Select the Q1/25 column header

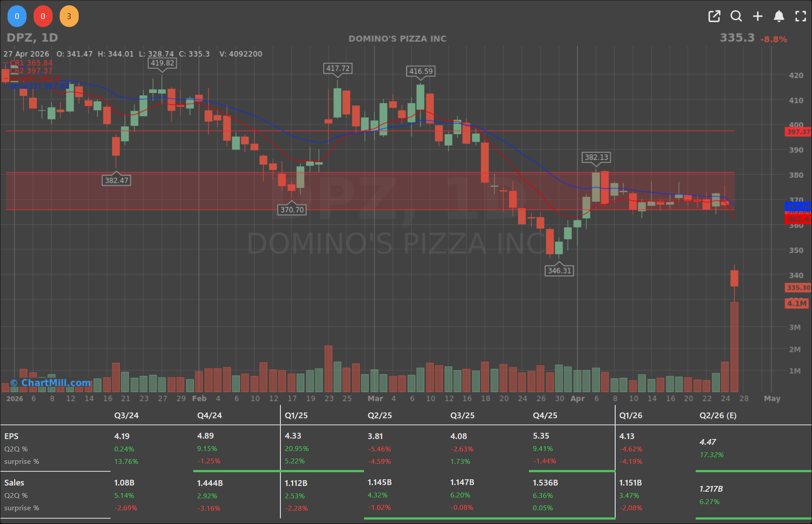coord(296,416)
